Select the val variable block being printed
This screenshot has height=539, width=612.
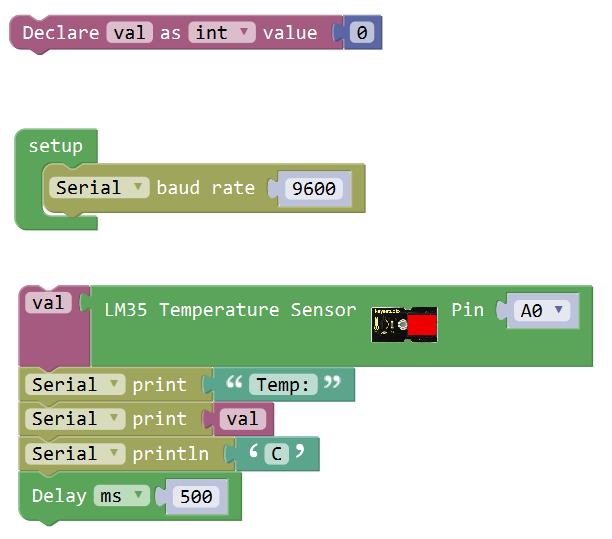tap(243, 419)
